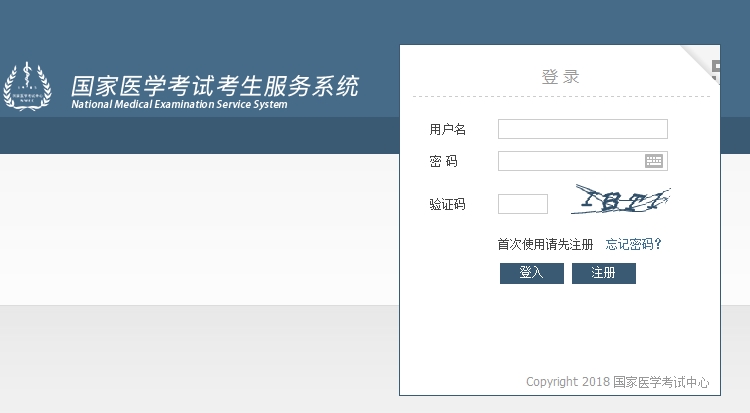750x413 pixels.
Task: Open the 忘记密码? forgot password link
Action: (634, 244)
